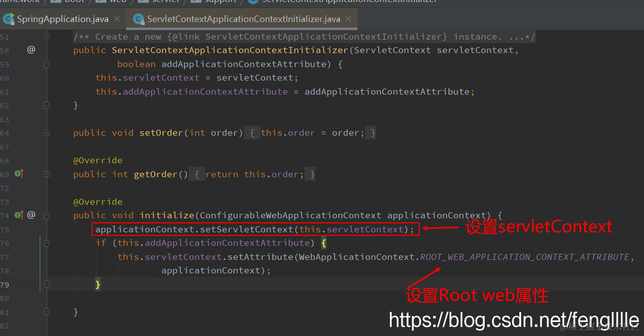
Task: Place cursor on 'this.servletContext = servletContext;' line 60
Action: (x=197, y=78)
